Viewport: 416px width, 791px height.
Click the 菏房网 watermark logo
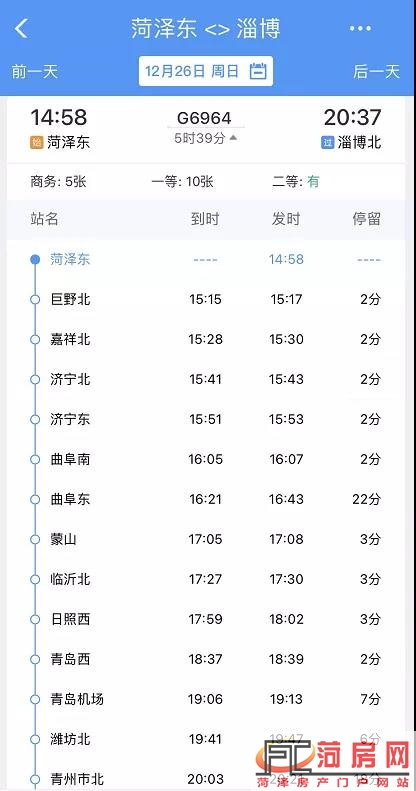click(x=335, y=761)
